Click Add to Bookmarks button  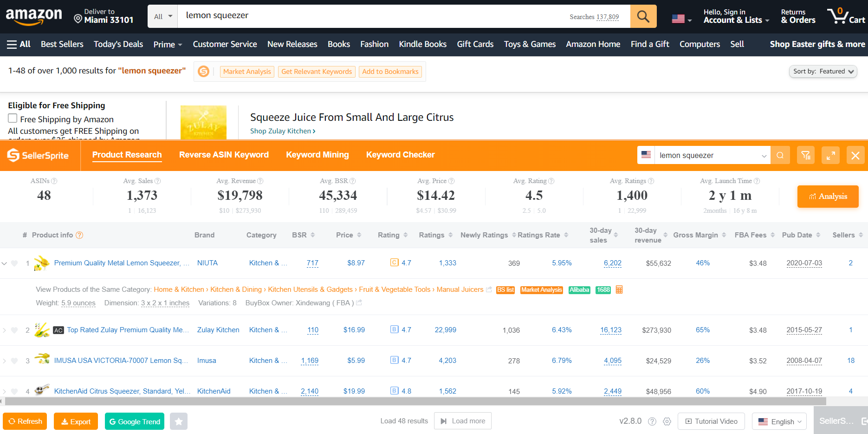[390, 72]
